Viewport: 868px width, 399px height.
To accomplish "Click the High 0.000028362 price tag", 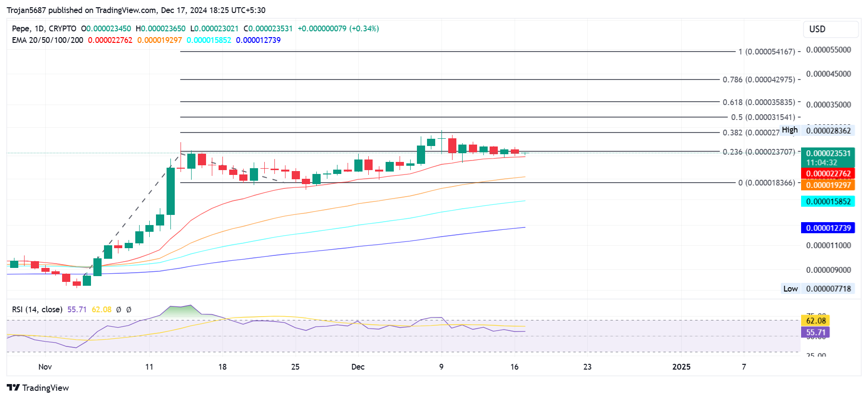I will [816, 131].
